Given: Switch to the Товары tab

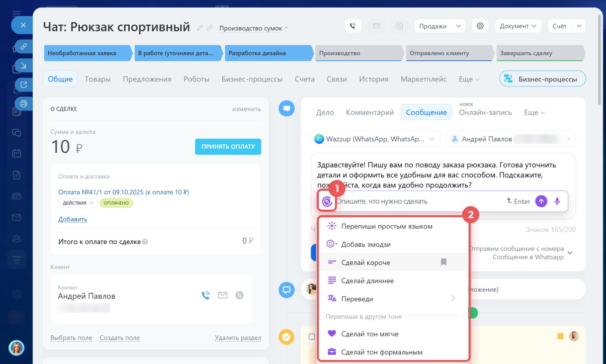Looking at the screenshot, I should 98,79.
